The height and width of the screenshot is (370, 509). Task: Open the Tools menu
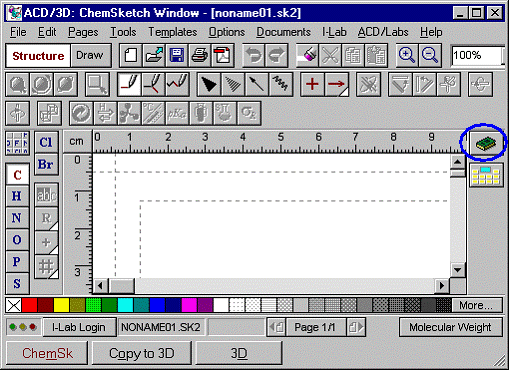tap(123, 32)
